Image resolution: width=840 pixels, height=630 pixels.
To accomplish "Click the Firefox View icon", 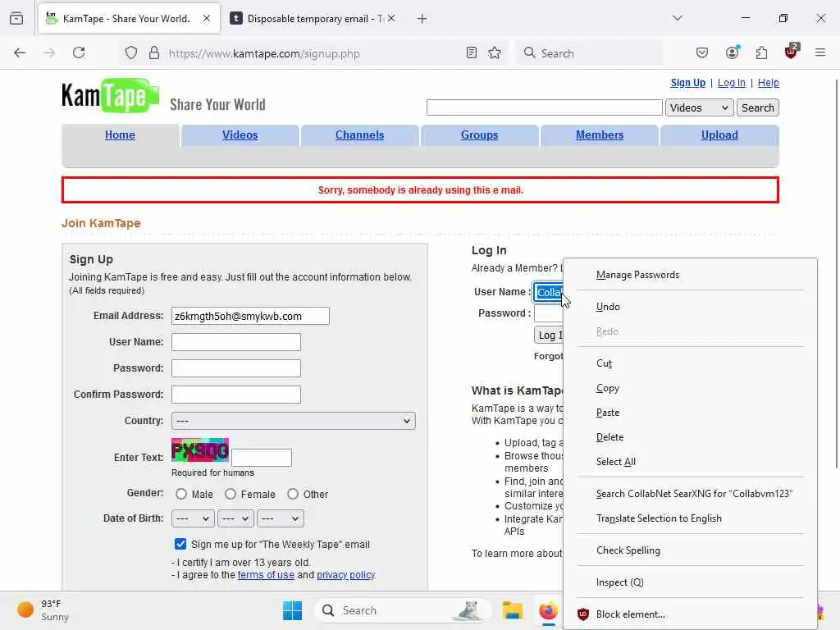I will (x=16, y=19).
